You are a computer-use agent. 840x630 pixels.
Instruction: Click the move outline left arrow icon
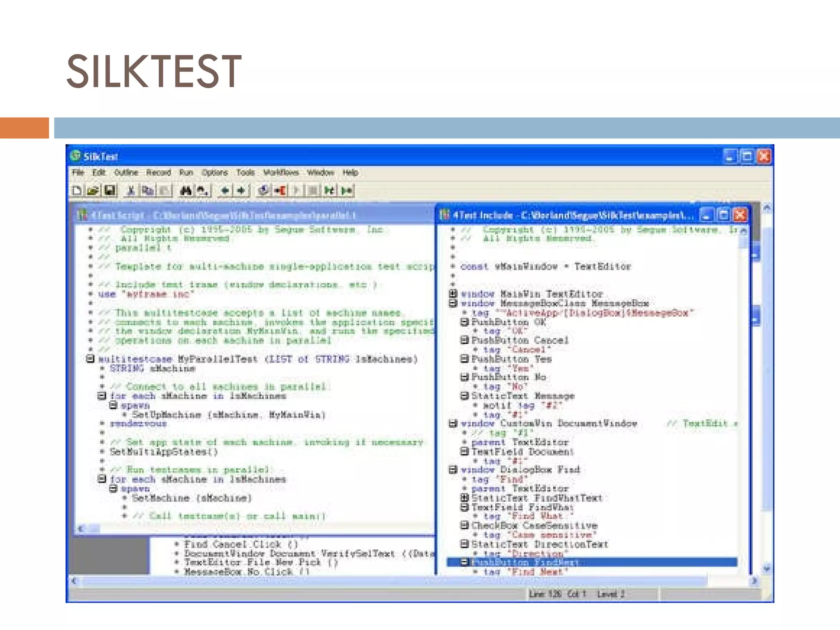225,191
